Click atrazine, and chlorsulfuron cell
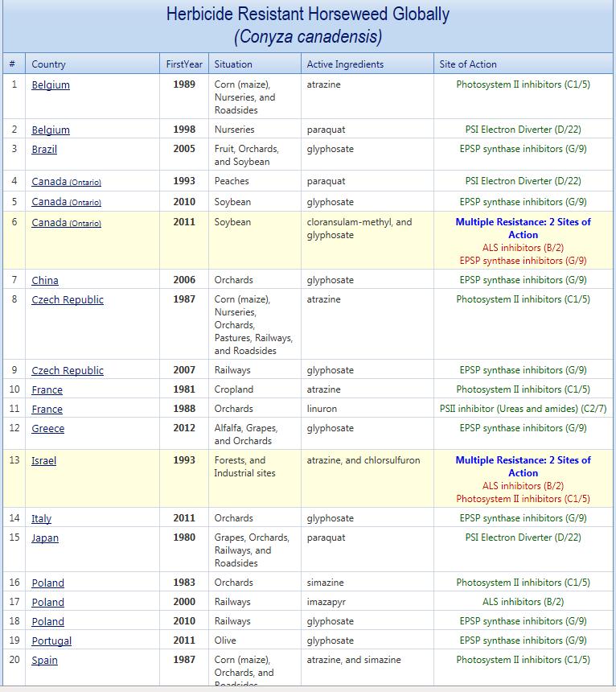Screen dimensions: 616x692 (363, 460)
